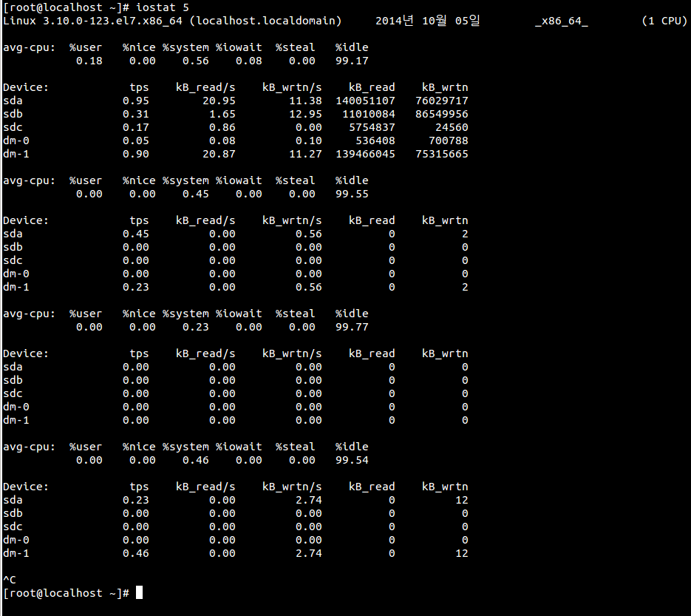
Task: Click the sdc kB_wrtn value 24560
Action: (451, 127)
